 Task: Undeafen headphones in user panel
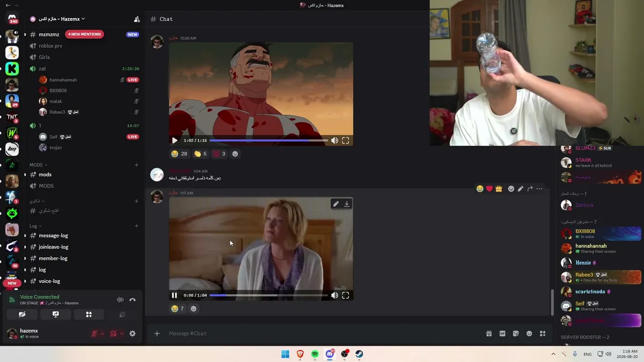point(114,333)
